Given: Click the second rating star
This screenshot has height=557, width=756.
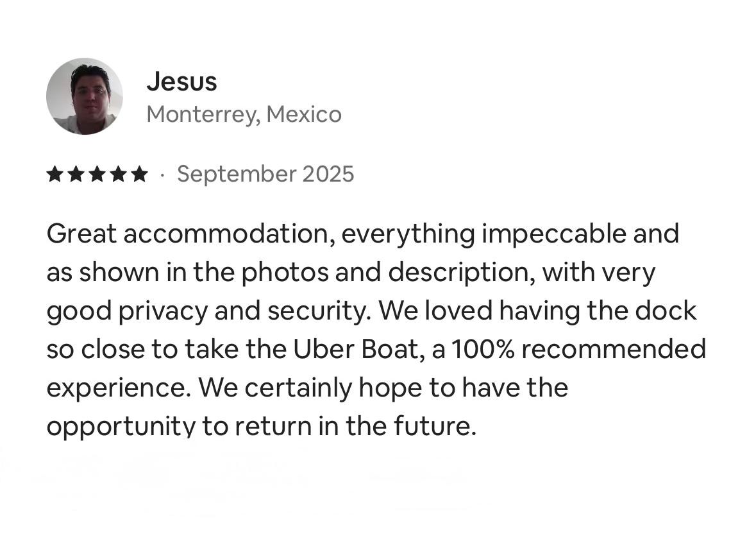Looking at the screenshot, I should (76, 174).
